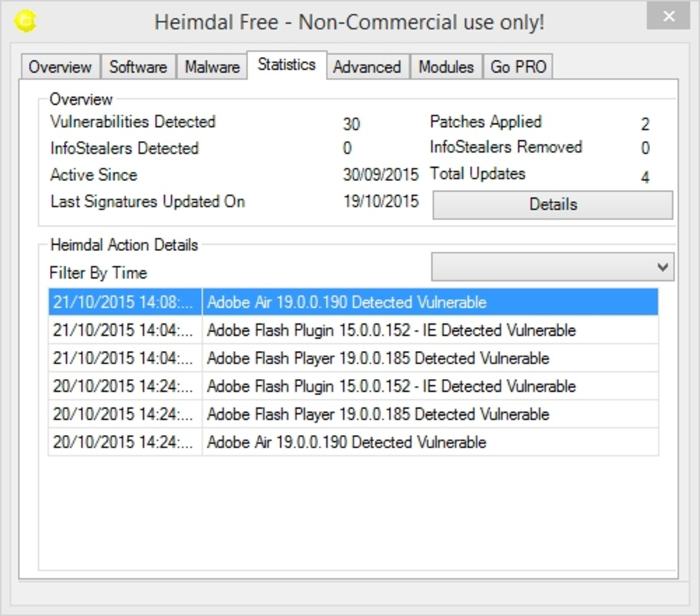Screen dimensions: 700x616
Task: Click the yellow Heimdal logo icon
Action: [25, 21]
